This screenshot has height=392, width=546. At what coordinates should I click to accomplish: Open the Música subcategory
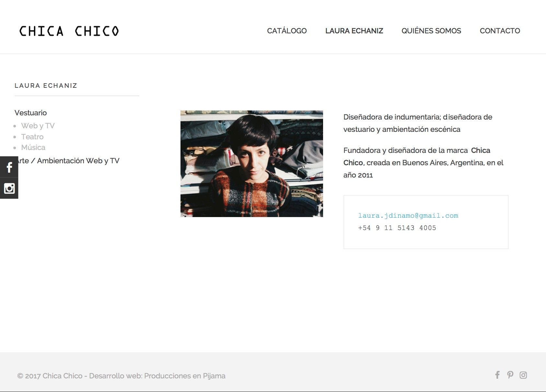(x=33, y=147)
